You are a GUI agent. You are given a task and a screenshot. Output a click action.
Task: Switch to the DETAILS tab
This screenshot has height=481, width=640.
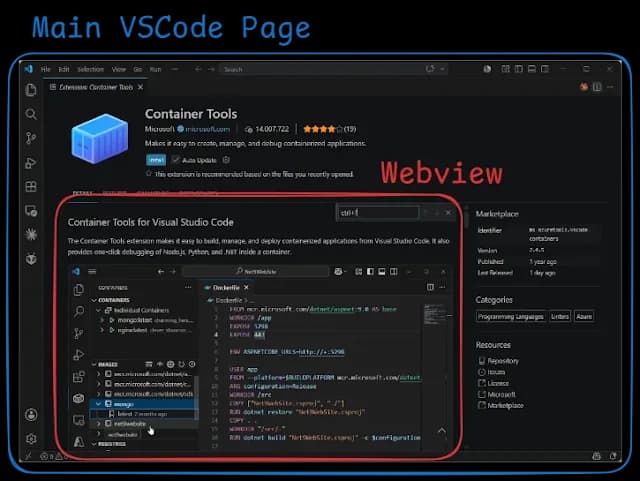click(x=82, y=193)
